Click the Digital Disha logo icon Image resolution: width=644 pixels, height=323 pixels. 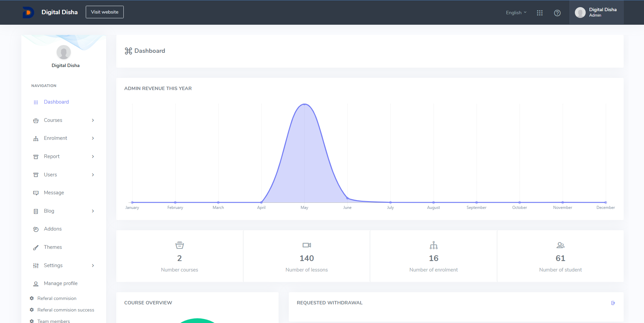click(28, 13)
